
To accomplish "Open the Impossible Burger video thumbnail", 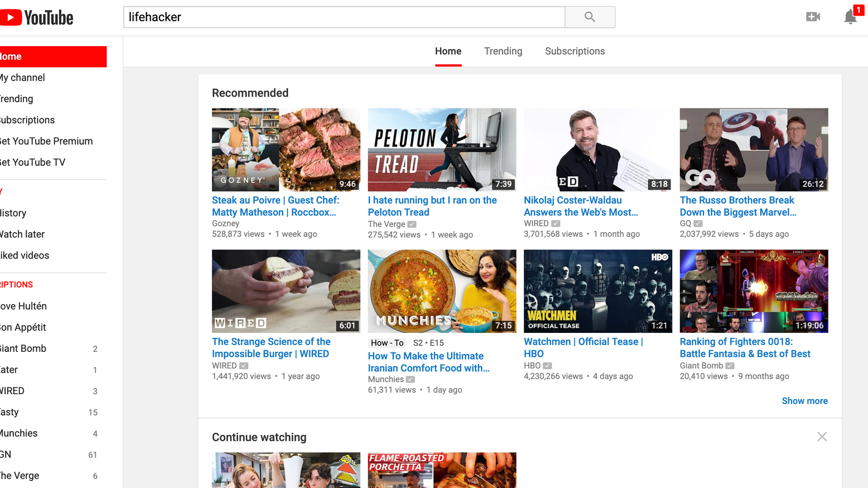I will pyautogui.click(x=286, y=291).
